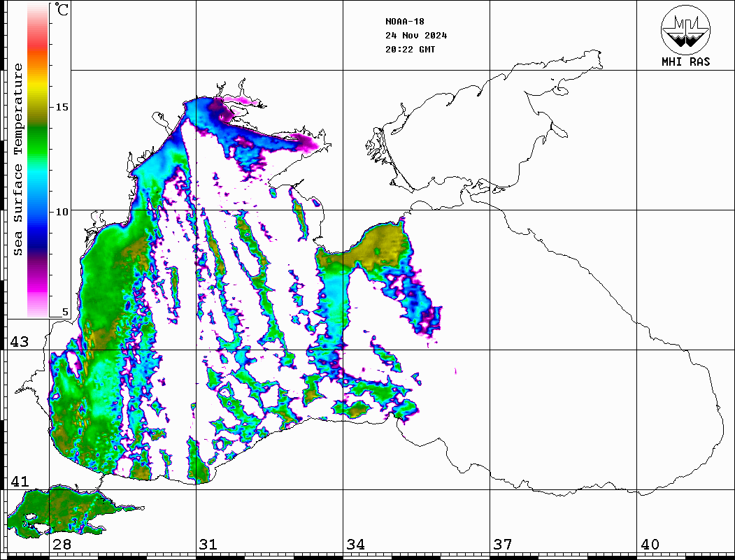This screenshot has width=735, height=560.
Task: Click longitude label 40
Action: [x=650, y=545]
